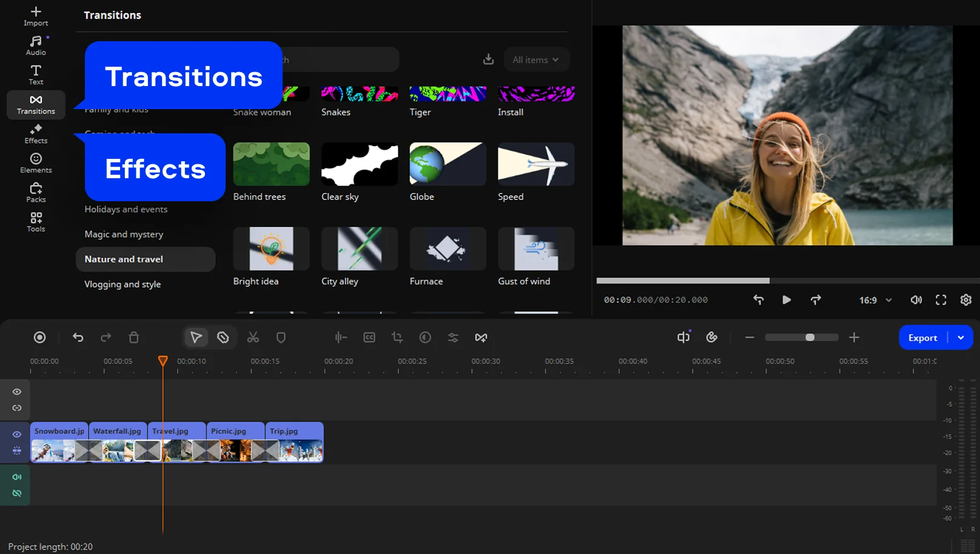980x554 pixels.
Task: Click the scissors split tool
Action: tap(253, 338)
